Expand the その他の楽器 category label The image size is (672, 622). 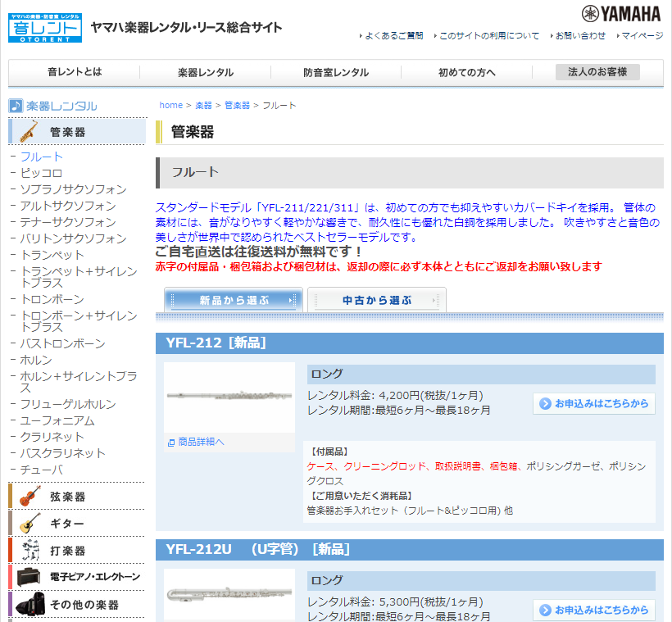tap(84, 605)
